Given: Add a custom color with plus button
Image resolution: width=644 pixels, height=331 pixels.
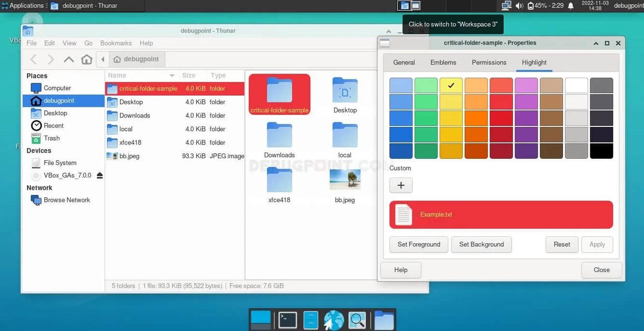Looking at the screenshot, I should 400,185.
